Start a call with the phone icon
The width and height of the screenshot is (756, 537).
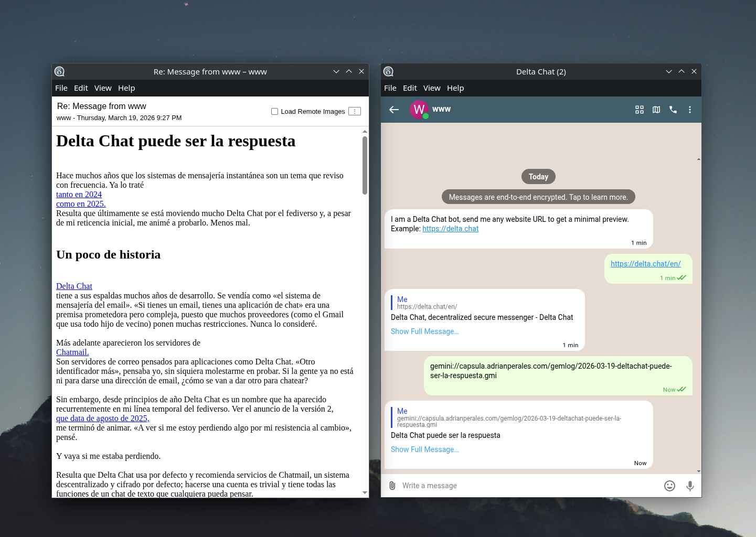click(x=673, y=110)
